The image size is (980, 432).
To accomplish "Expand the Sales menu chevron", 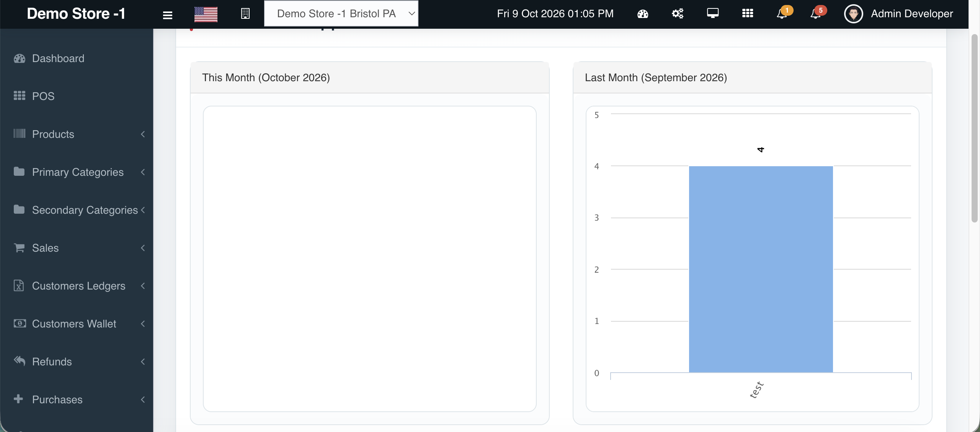I will point(143,248).
